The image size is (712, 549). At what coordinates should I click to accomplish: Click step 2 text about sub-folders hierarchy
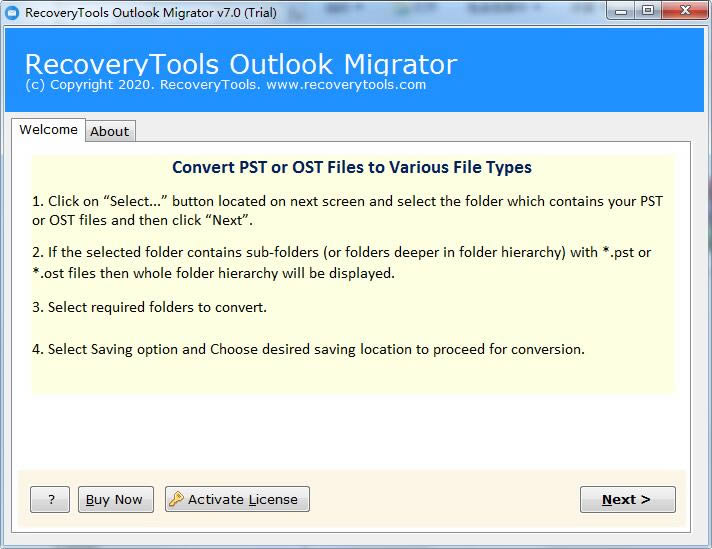click(341, 262)
